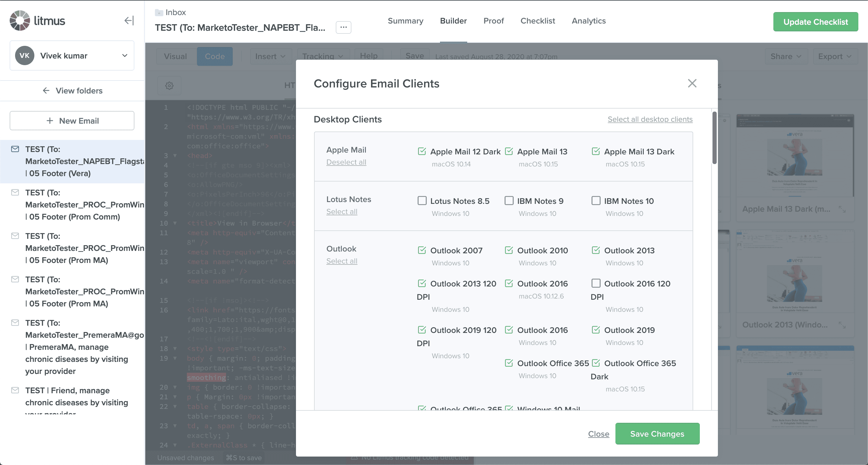Uncheck Outlook 2019 120 DPI

[422, 330]
